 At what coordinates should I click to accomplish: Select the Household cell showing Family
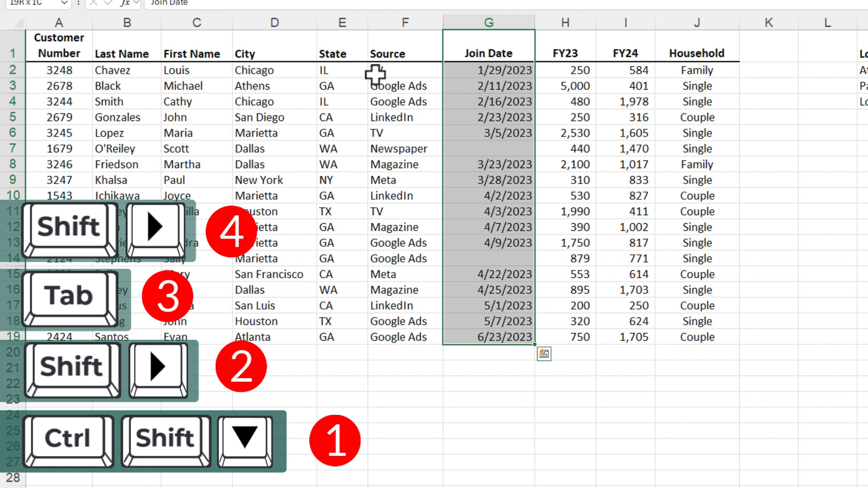click(697, 70)
